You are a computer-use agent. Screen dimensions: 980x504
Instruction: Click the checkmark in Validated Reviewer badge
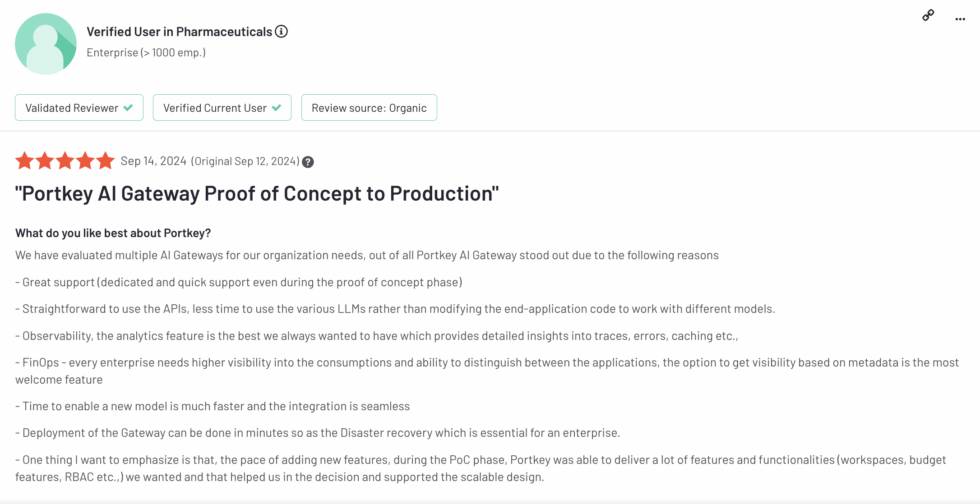(x=128, y=108)
